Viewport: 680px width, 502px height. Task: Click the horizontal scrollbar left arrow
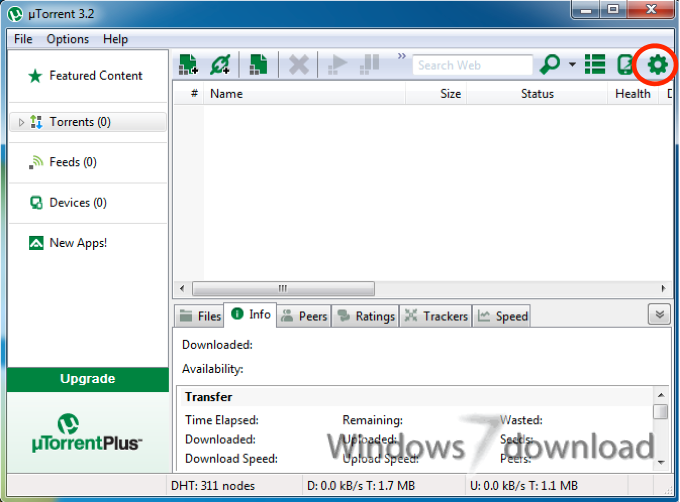(x=182, y=288)
